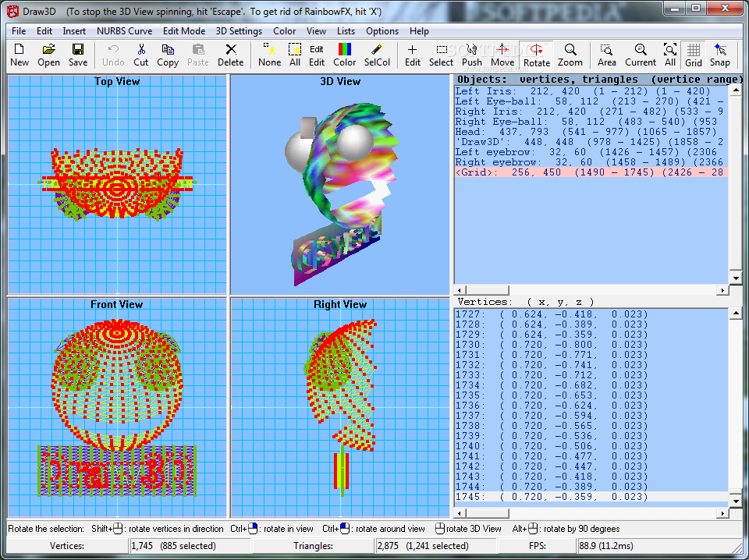Click the vertices list scroll-up arrow
Screen dimensions: 749x560
point(736,314)
